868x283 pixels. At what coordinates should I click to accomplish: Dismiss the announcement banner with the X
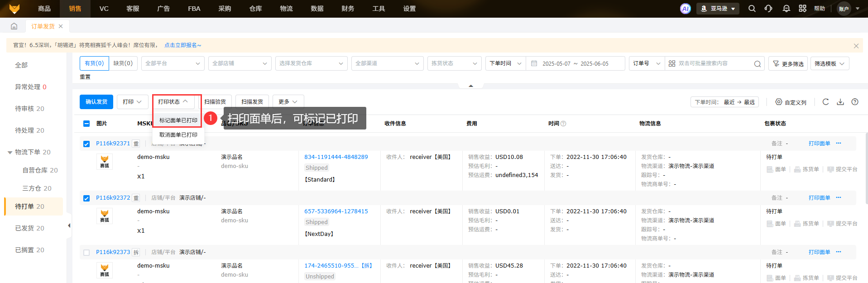click(x=856, y=46)
